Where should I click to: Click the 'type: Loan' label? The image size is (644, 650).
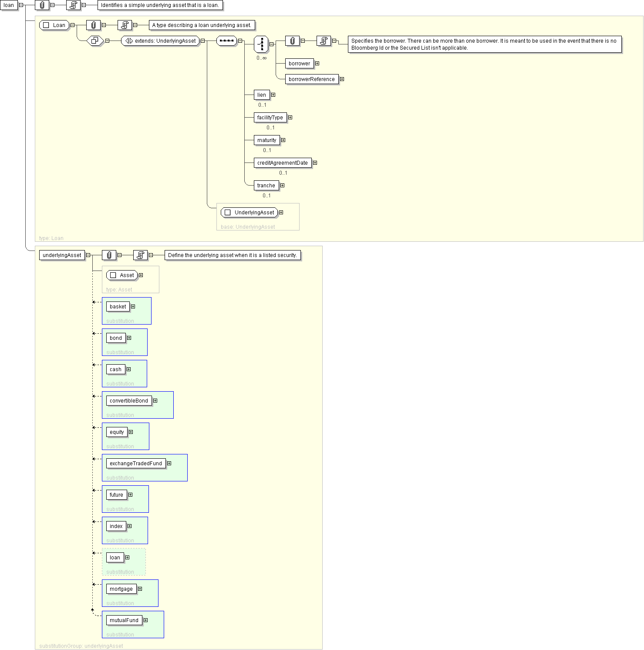click(51, 238)
